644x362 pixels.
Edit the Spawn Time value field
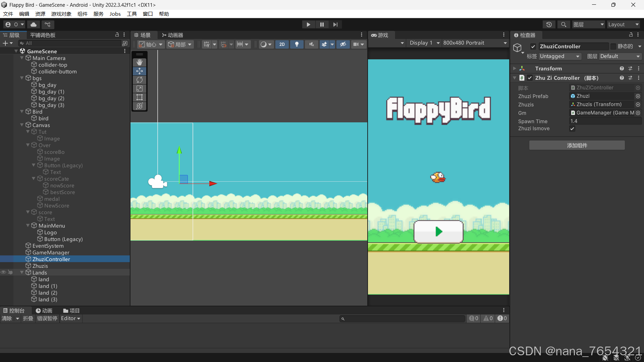click(x=605, y=121)
